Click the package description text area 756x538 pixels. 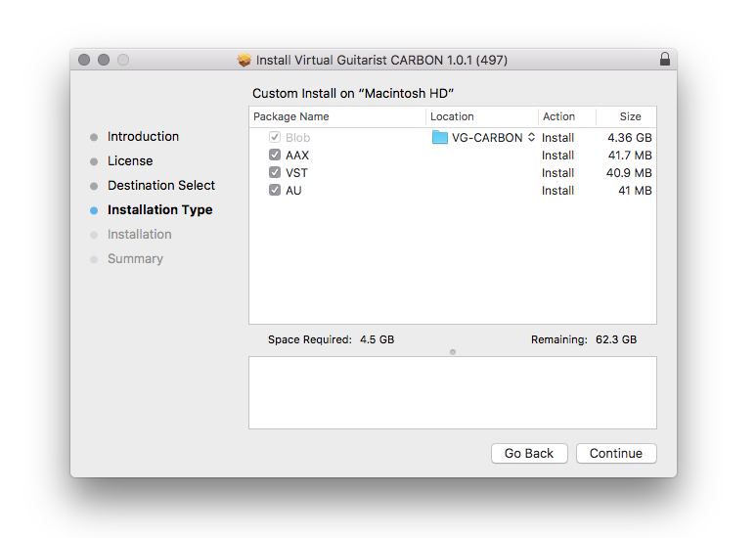(453, 392)
